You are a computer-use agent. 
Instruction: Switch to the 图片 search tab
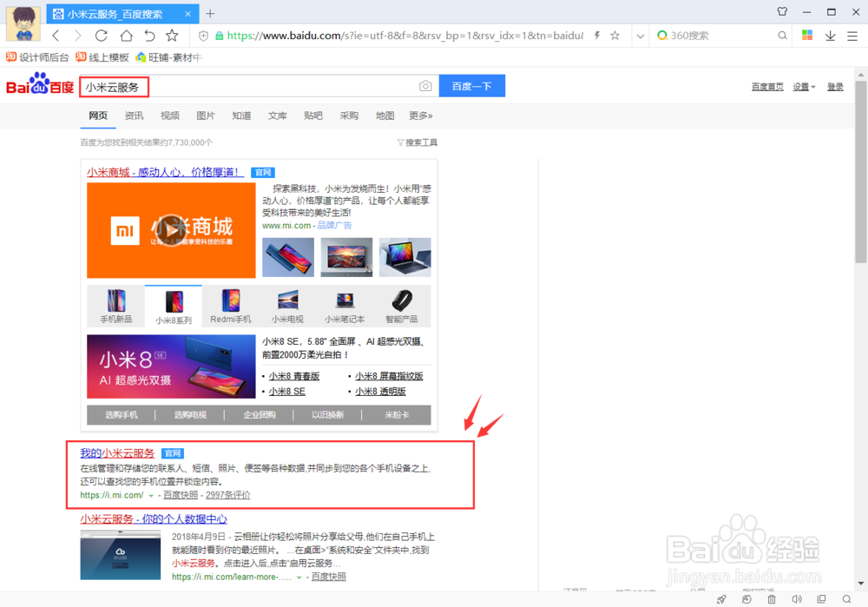coord(206,115)
